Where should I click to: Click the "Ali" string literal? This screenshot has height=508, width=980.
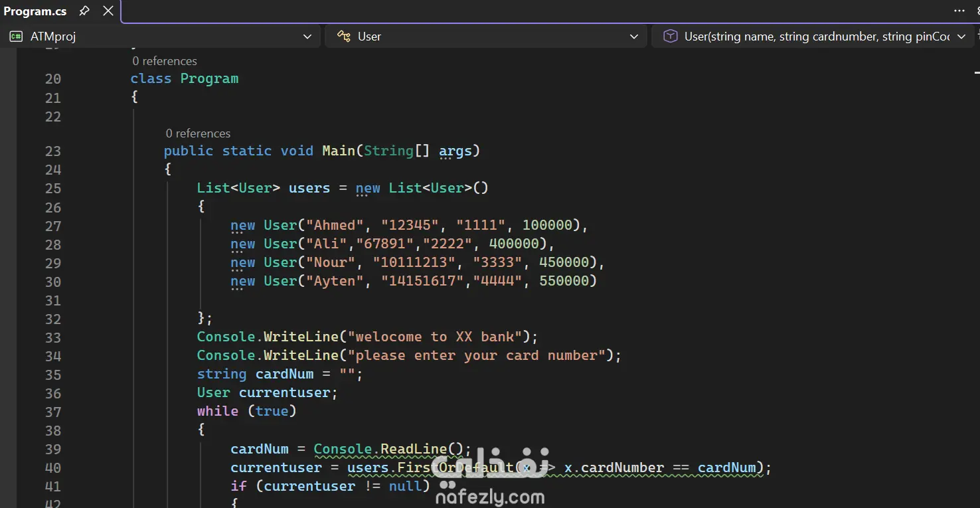coord(326,244)
